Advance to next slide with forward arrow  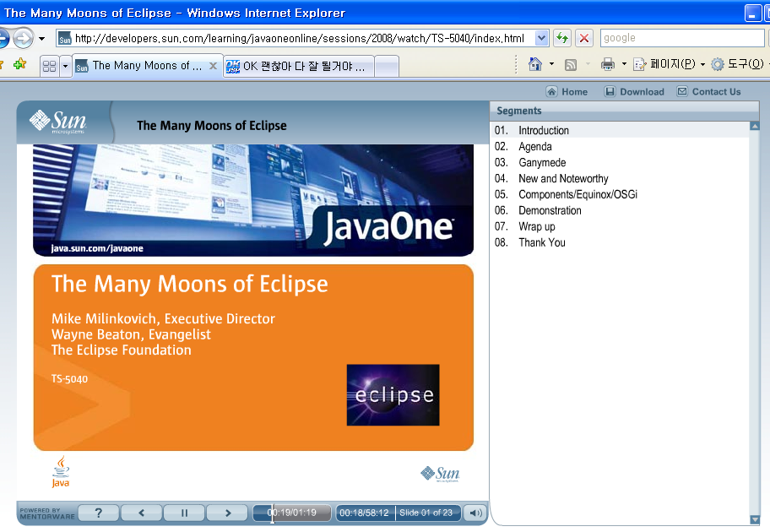click(227, 513)
